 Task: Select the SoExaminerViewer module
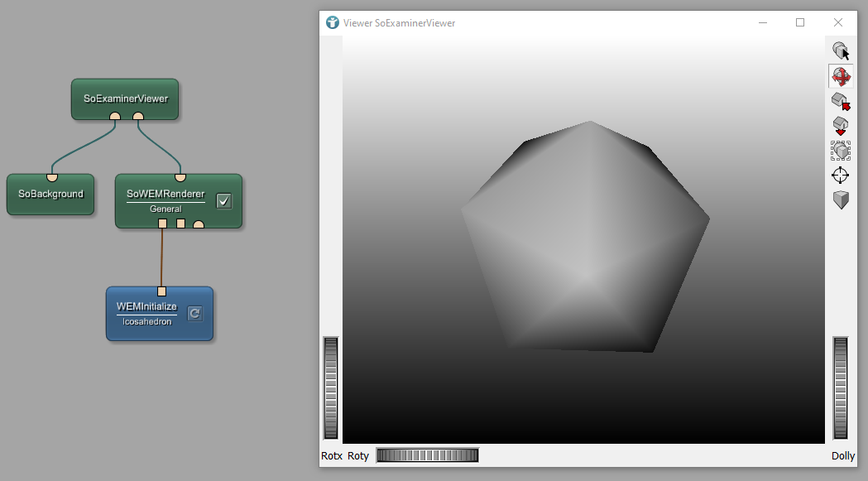coord(126,99)
